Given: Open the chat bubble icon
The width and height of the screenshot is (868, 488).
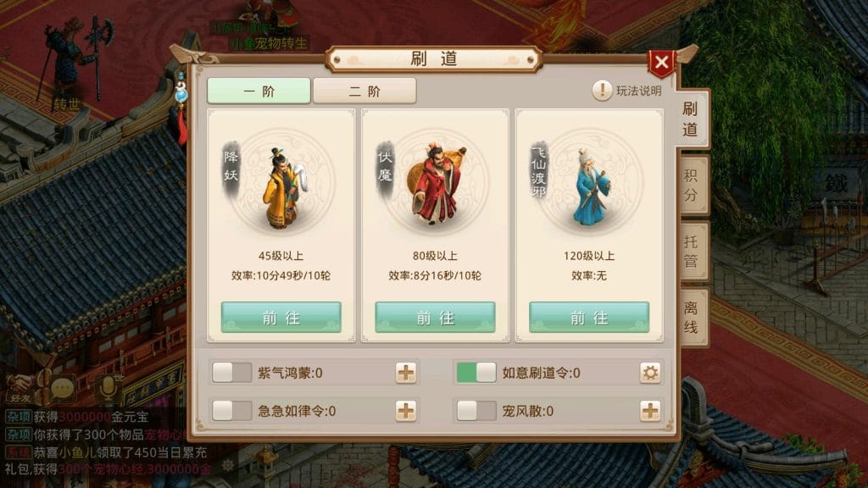Looking at the screenshot, I should click(63, 389).
